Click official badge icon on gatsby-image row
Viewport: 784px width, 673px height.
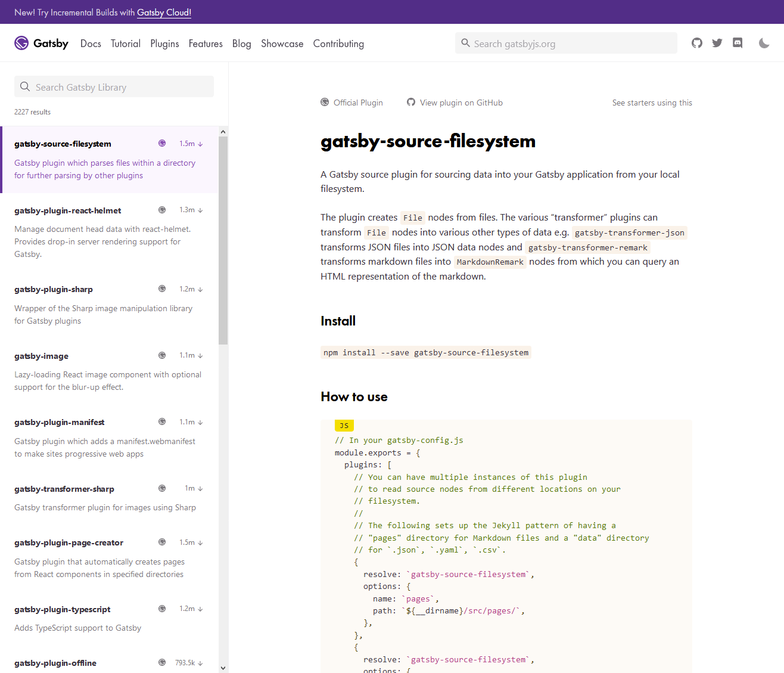162,355
